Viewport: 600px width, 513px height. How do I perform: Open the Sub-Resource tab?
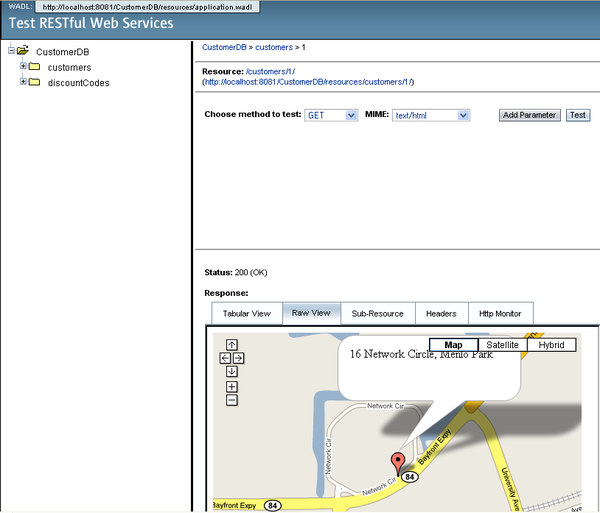378,314
